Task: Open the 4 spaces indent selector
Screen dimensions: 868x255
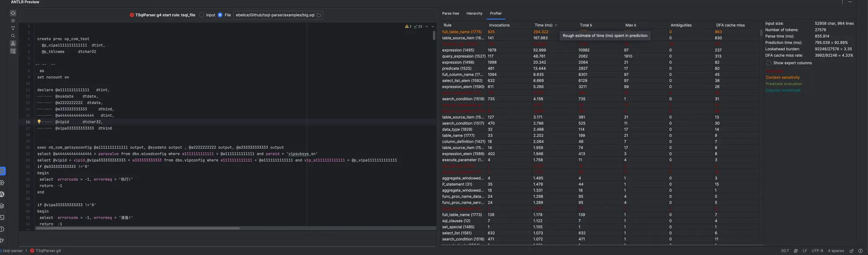Action: (835, 251)
